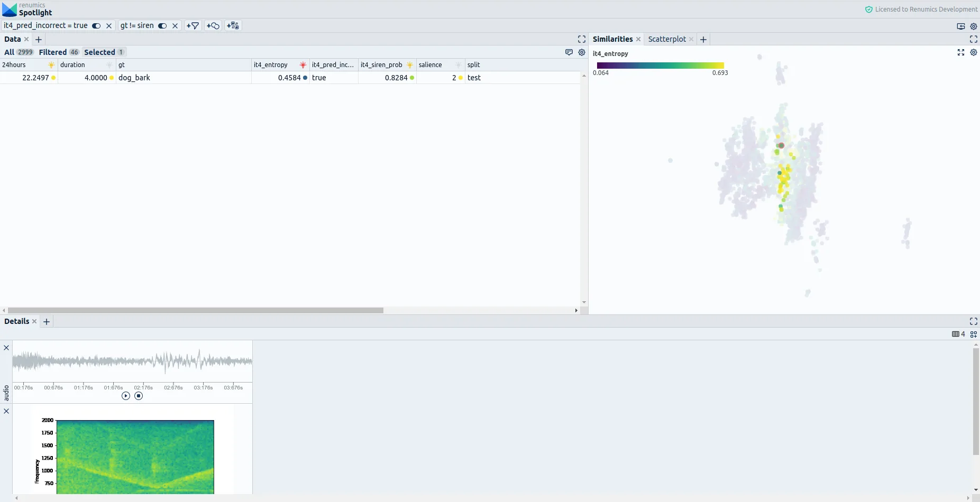980x502 pixels.
Task: Sort by the 24hours column header
Action: pos(14,65)
